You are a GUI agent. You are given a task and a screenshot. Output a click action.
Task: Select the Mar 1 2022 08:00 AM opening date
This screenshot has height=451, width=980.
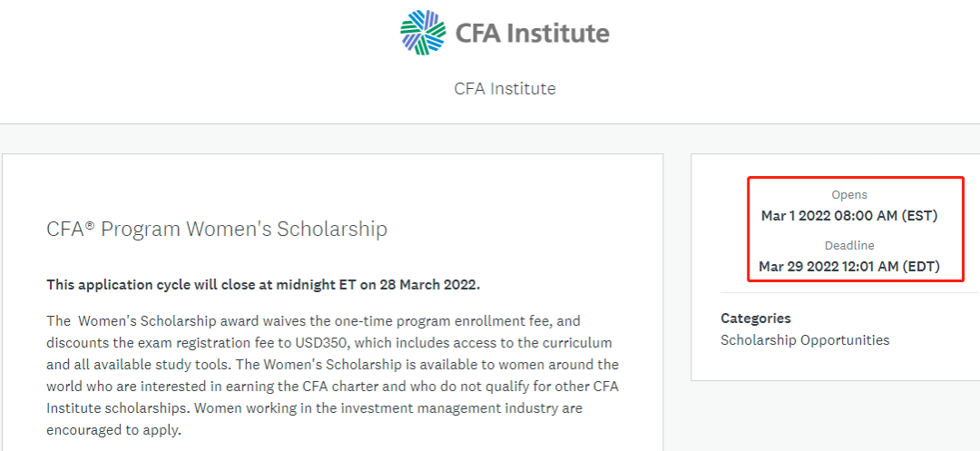848,216
